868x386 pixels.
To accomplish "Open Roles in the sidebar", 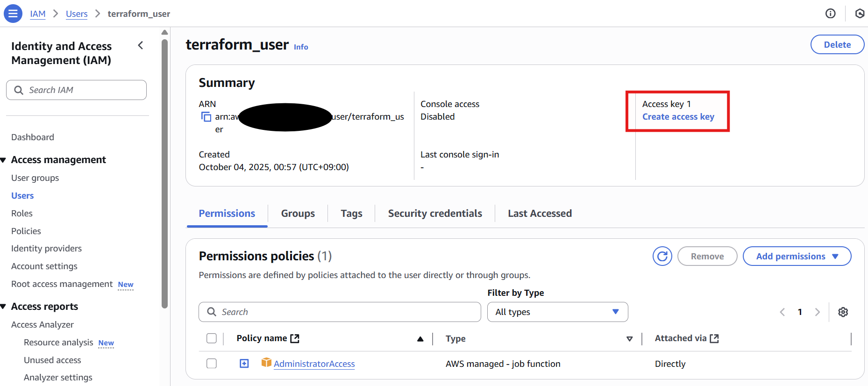I will (22, 214).
